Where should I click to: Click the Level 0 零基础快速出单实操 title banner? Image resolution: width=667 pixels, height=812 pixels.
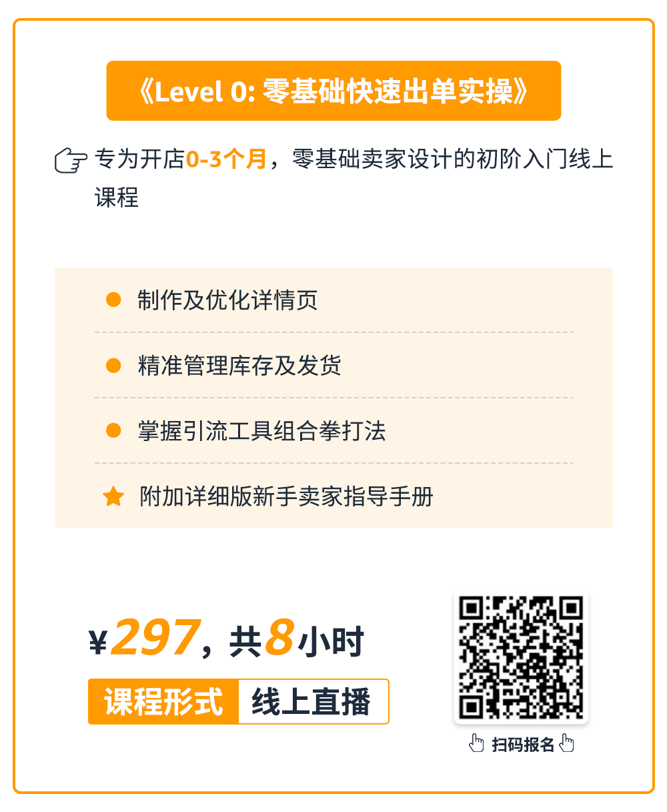pyautogui.click(x=333, y=91)
